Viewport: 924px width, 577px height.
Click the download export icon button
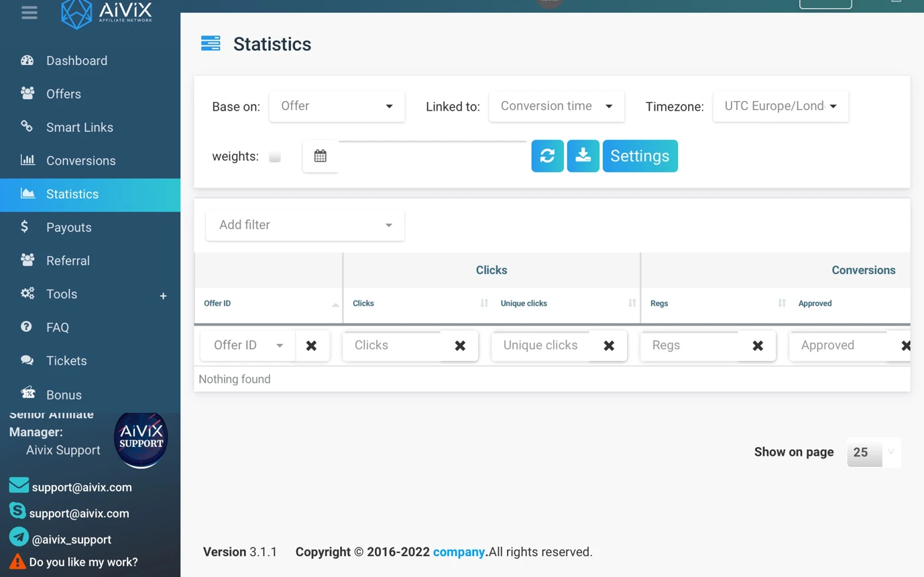pyautogui.click(x=583, y=155)
